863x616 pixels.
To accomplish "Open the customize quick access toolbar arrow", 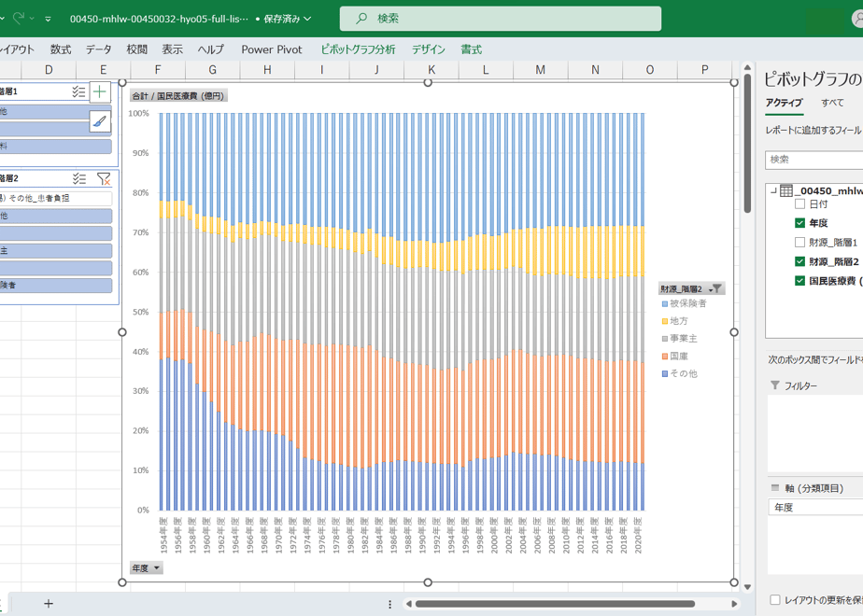I will click(x=48, y=19).
